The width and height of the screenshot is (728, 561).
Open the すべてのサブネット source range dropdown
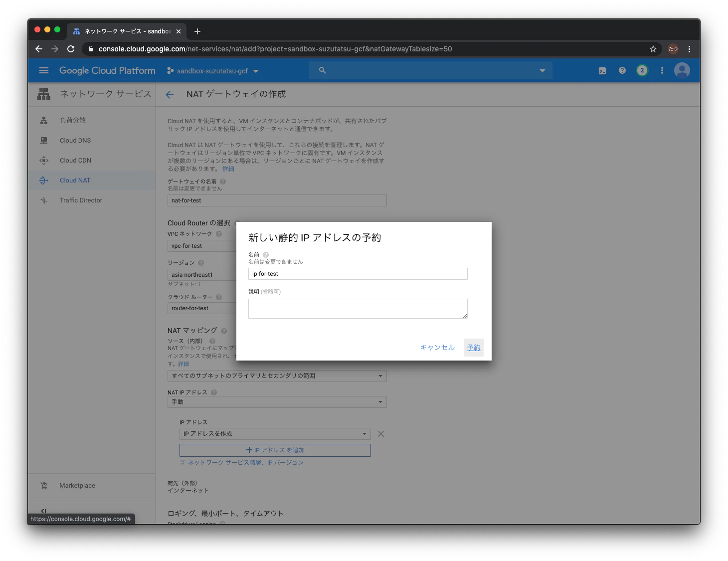click(277, 376)
